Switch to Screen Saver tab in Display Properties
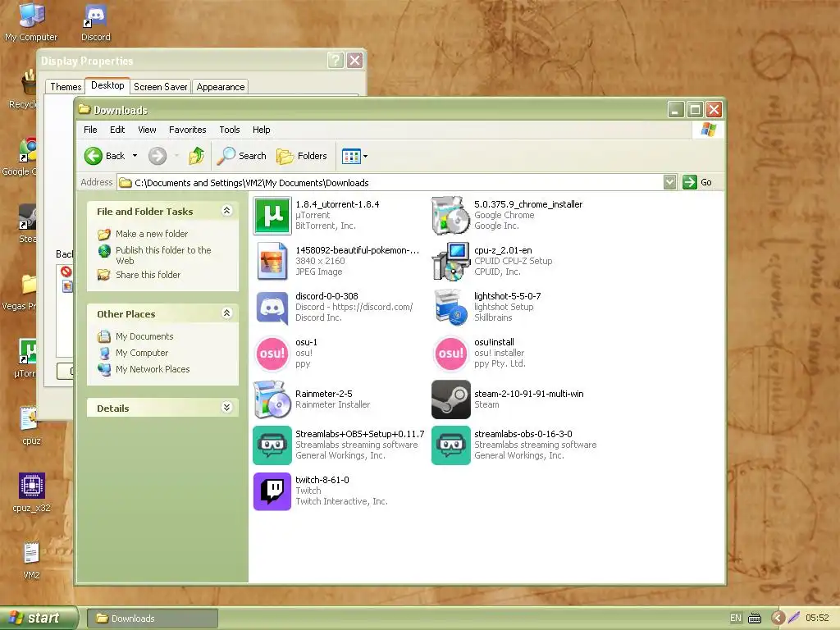This screenshot has height=630, width=840. pyautogui.click(x=160, y=87)
